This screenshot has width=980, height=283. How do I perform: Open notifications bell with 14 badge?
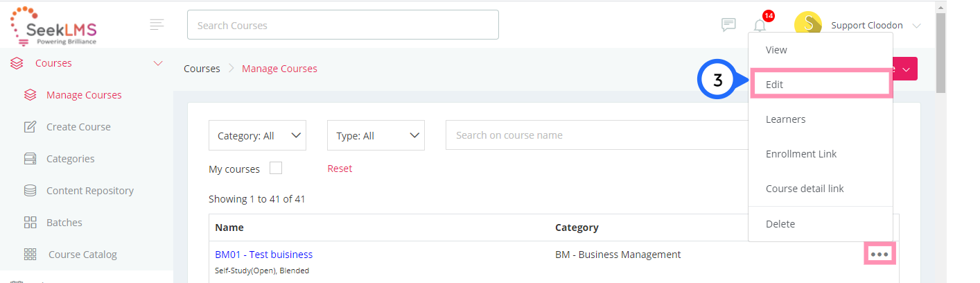[761, 24]
